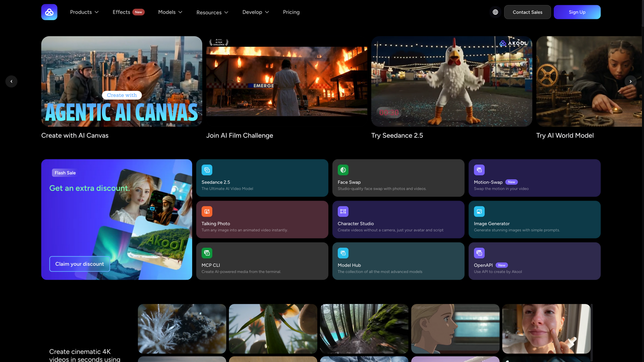Click the Motion-Swap card icon
Screen dimensions: 644x362
coord(479,170)
